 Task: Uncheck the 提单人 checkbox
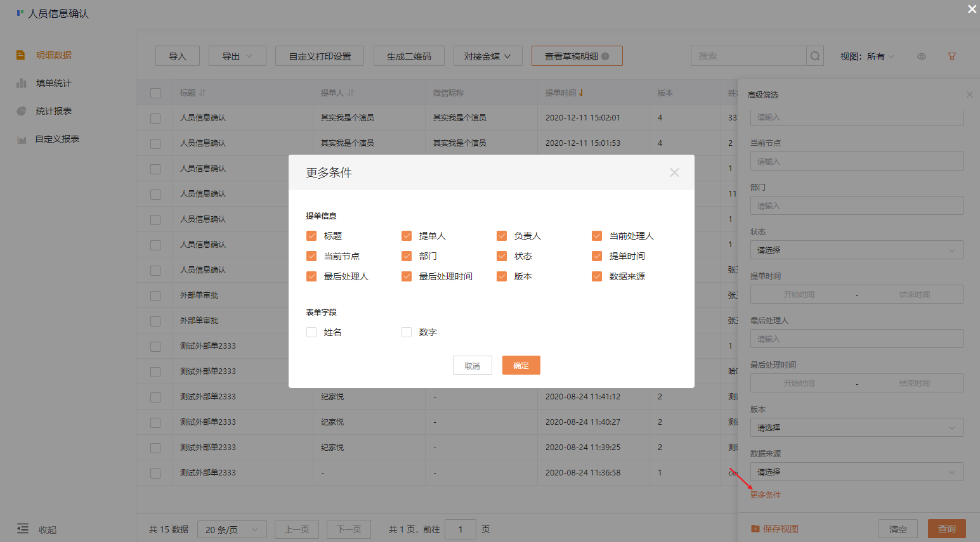tap(407, 236)
